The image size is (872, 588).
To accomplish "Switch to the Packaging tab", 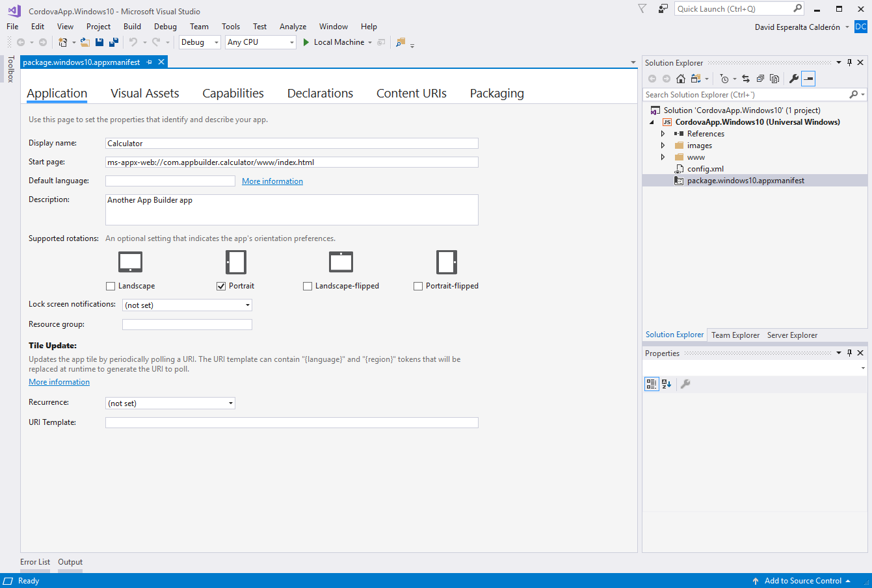I will 497,94.
